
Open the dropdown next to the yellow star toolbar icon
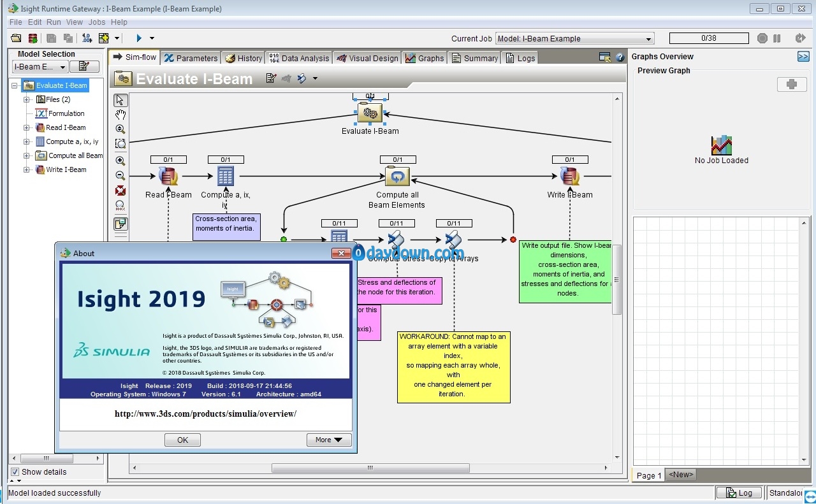[x=117, y=38]
